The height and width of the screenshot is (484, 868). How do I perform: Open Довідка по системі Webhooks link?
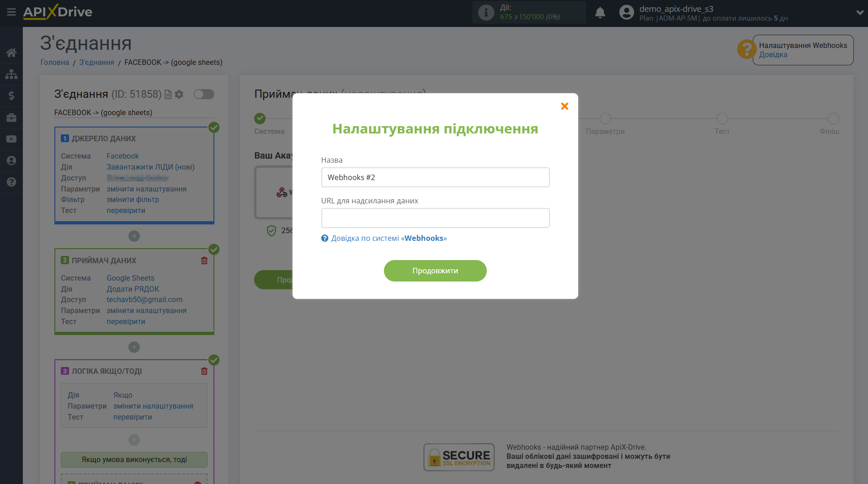coord(389,238)
